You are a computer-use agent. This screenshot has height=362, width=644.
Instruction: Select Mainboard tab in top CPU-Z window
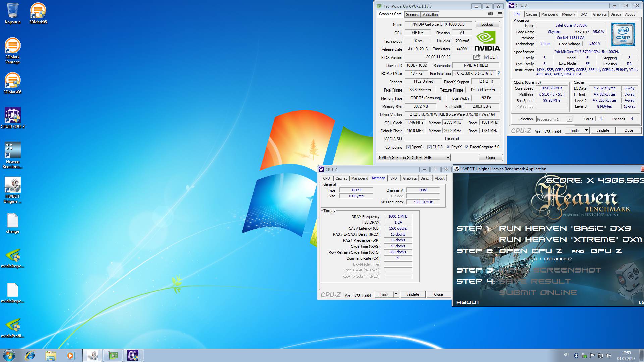tap(550, 14)
